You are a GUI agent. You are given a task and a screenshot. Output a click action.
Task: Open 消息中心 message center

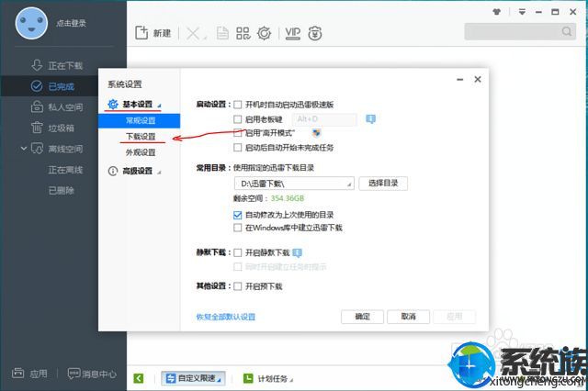click(92, 374)
